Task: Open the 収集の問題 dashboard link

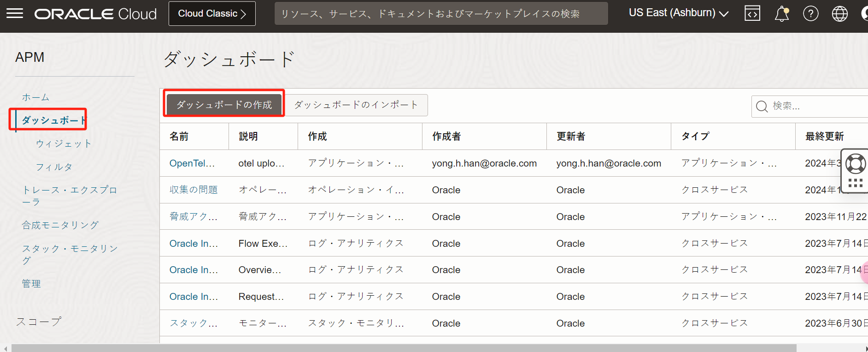Action: (x=194, y=190)
